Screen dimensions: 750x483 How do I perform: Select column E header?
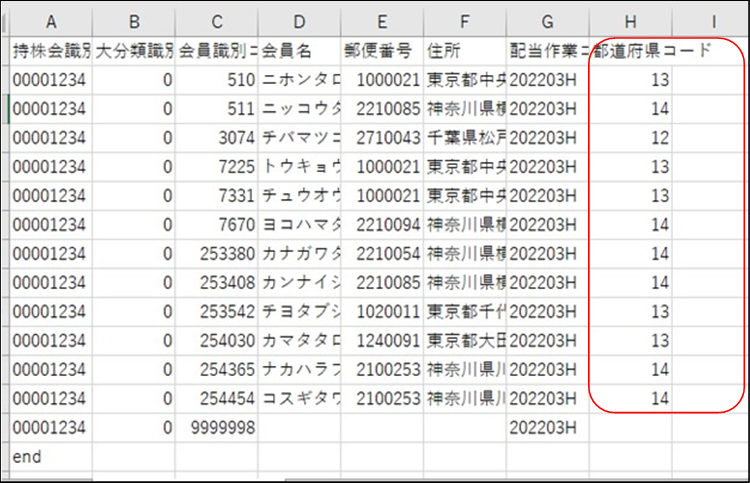tap(382, 22)
